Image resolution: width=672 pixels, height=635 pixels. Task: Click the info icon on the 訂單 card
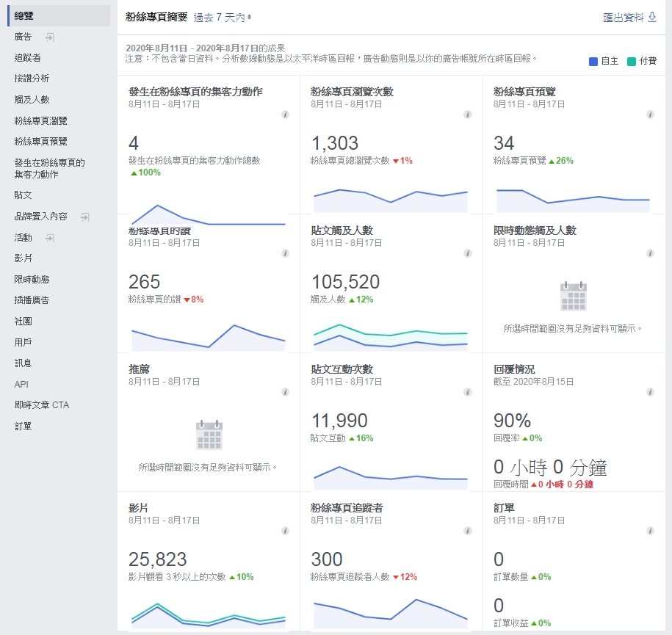pos(649,530)
